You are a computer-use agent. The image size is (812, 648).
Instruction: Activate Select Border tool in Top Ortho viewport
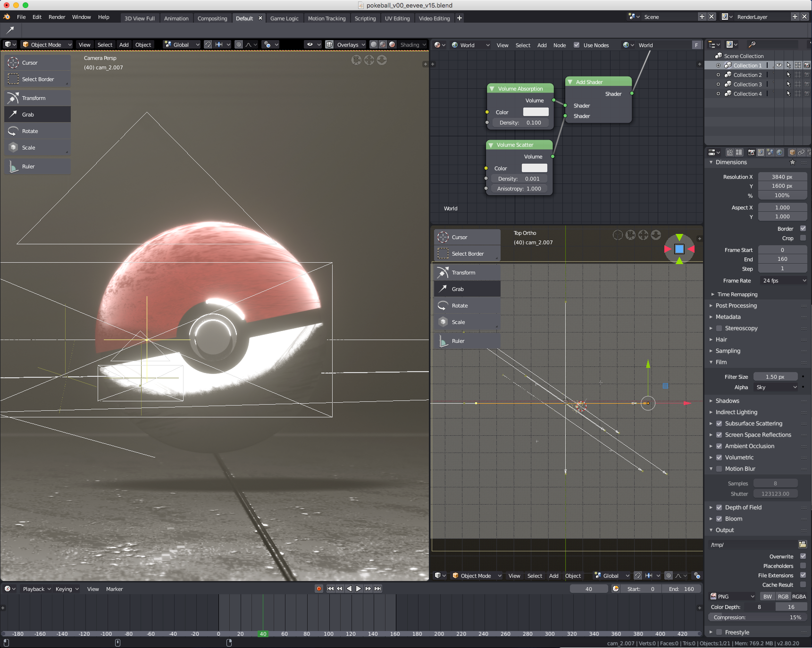coord(467,254)
